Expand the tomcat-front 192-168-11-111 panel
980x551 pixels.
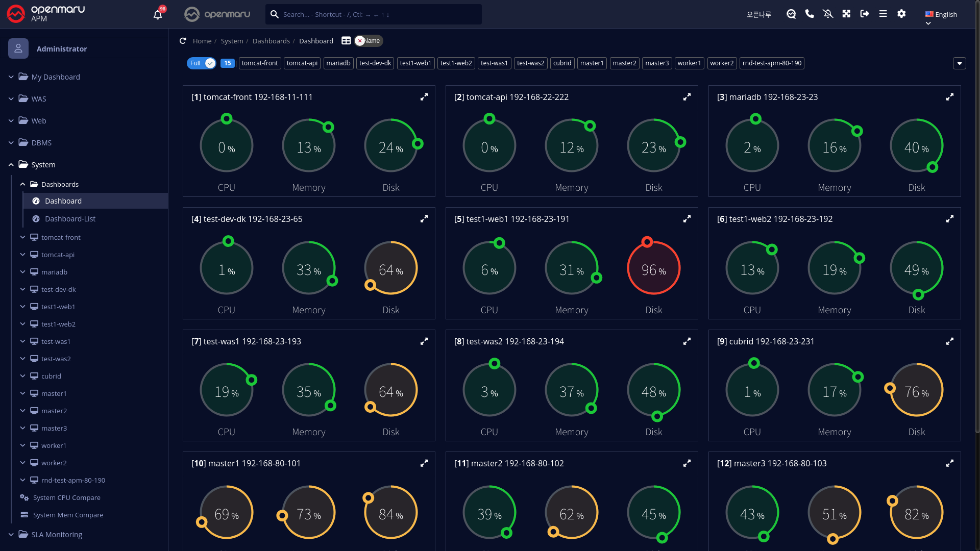424,97
